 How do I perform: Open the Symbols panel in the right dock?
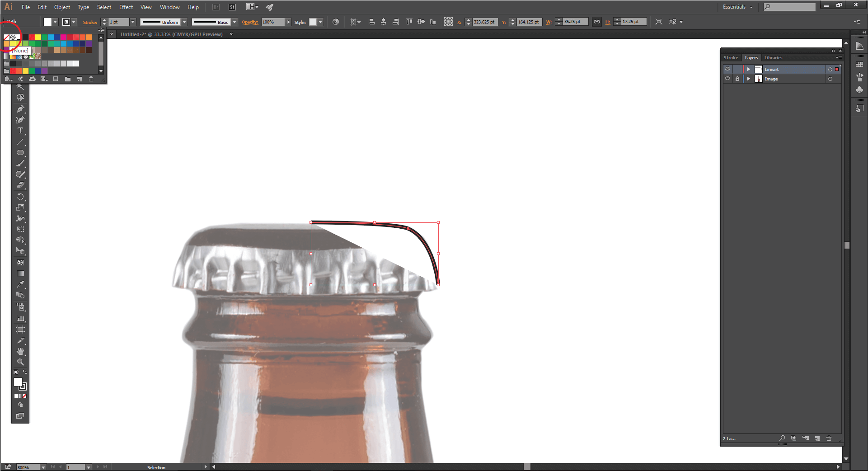click(x=860, y=90)
